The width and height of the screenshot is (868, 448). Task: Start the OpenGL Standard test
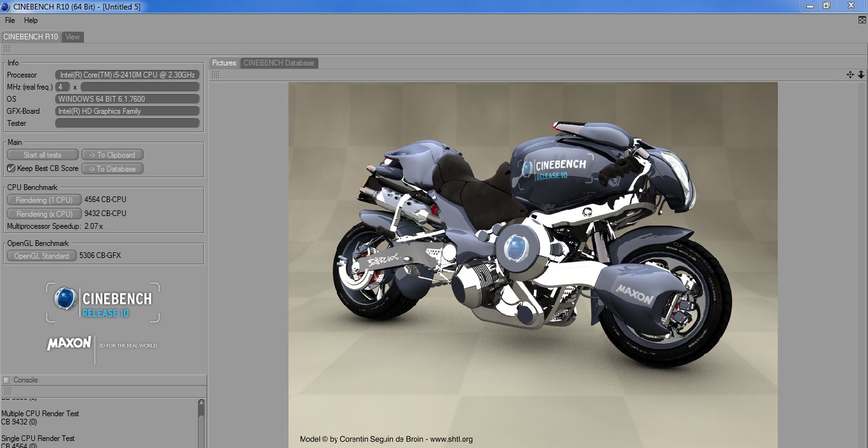click(x=42, y=256)
